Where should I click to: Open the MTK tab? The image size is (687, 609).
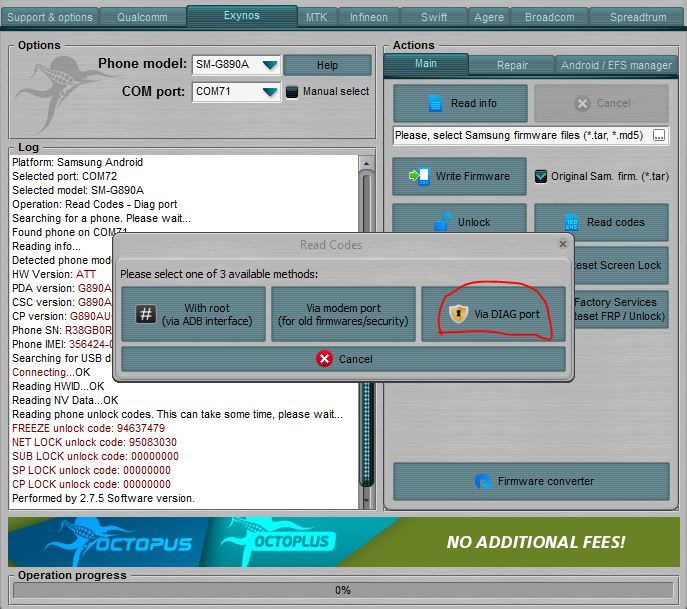(316, 17)
